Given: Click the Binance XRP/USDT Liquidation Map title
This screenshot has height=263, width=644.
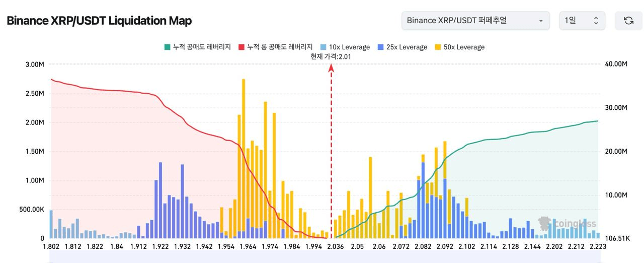Looking at the screenshot, I should coord(99,21).
